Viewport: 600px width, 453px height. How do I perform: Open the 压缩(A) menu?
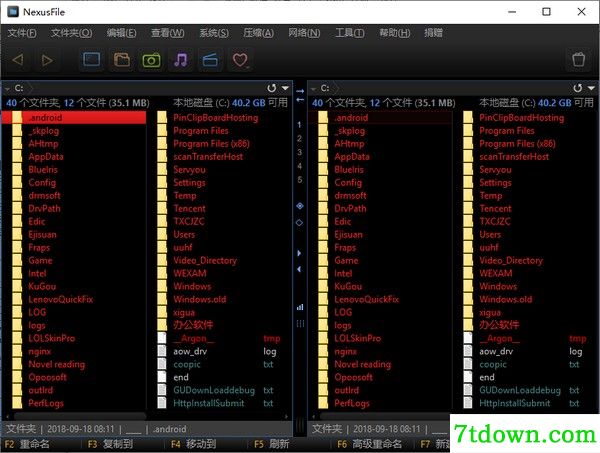pyautogui.click(x=258, y=33)
